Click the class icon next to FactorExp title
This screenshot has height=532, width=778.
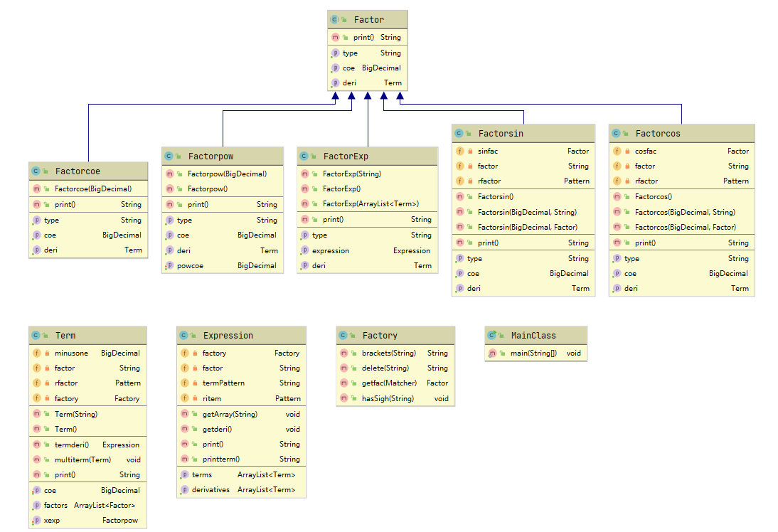tap(304, 156)
